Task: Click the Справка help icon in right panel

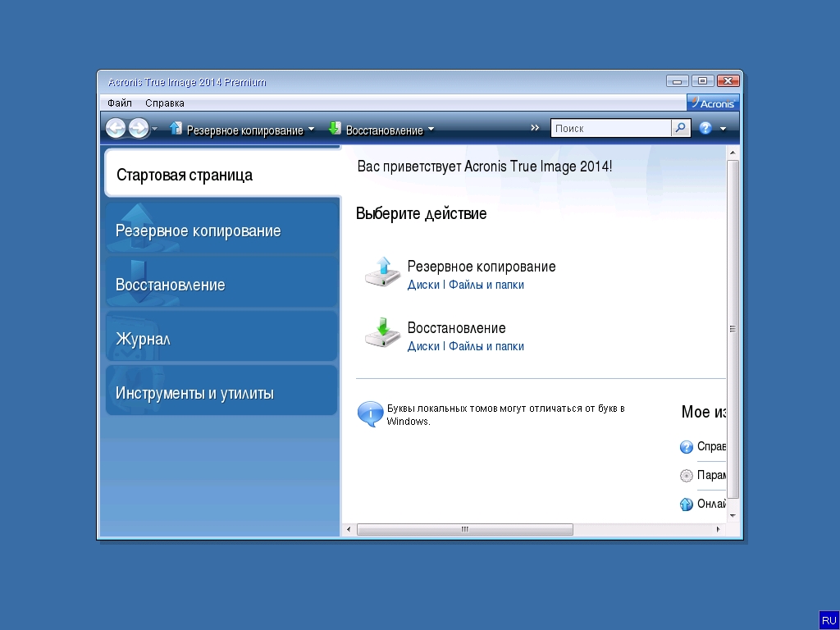Action: (687, 447)
